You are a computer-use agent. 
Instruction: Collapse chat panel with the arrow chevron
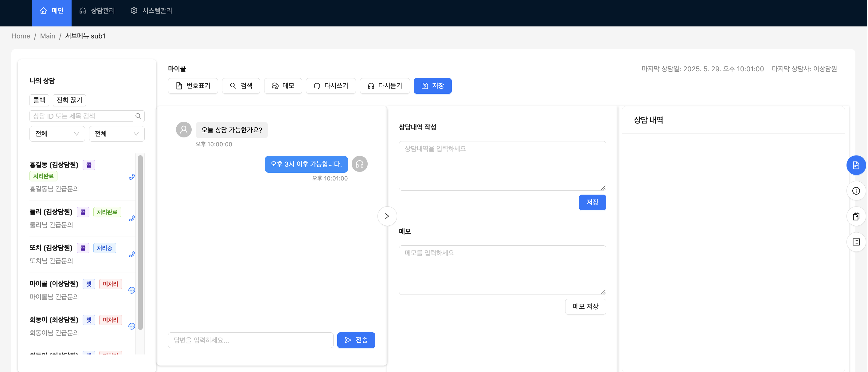point(387,216)
